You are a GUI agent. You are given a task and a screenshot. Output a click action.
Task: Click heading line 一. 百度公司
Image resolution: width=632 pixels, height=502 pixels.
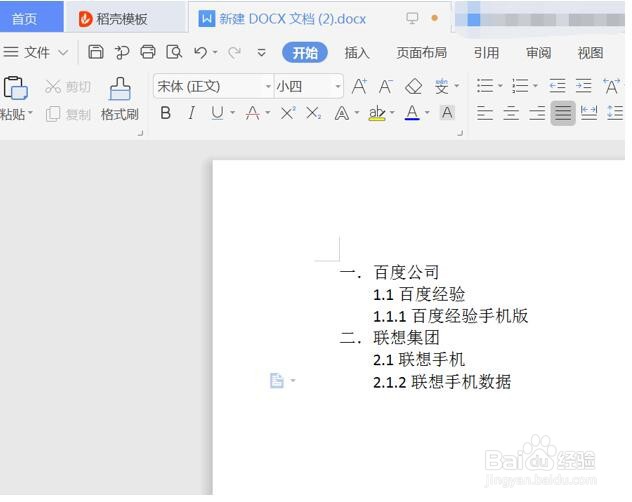point(389,273)
